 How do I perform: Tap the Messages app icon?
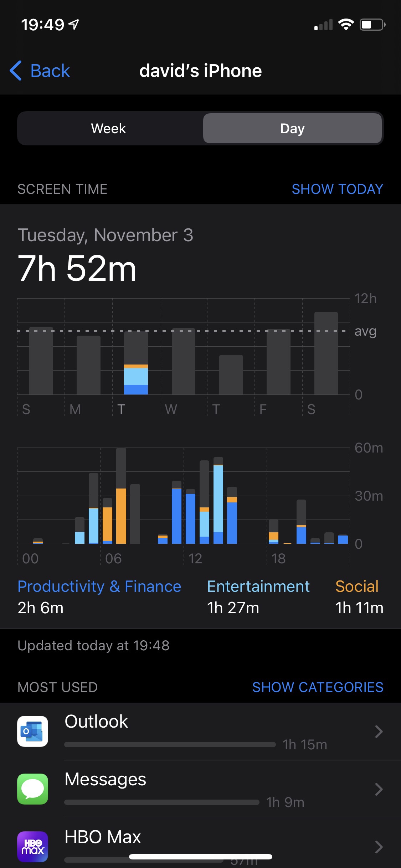point(32,789)
